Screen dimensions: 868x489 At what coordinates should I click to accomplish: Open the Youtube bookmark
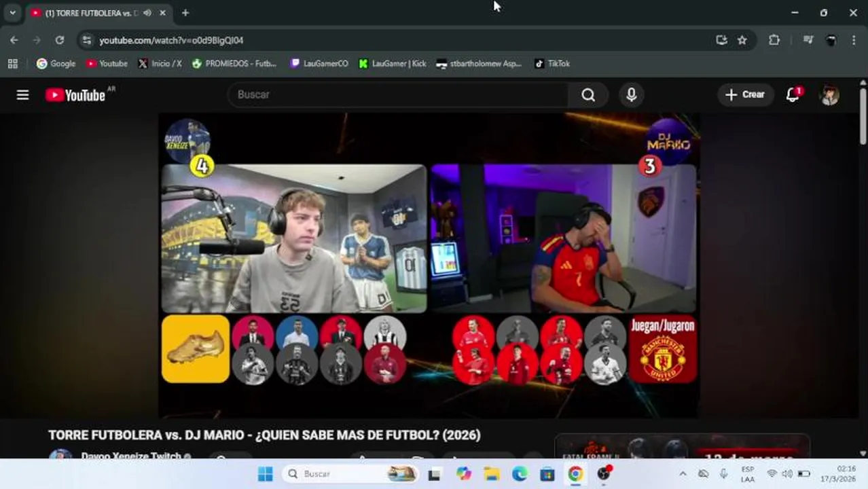[x=107, y=64]
